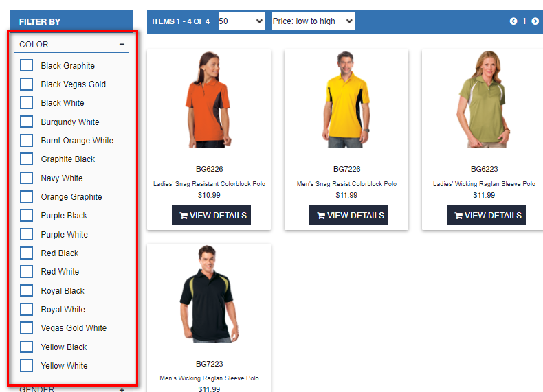This screenshot has height=392, width=543.
Task: Go to previous page arrow icon
Action: click(513, 21)
